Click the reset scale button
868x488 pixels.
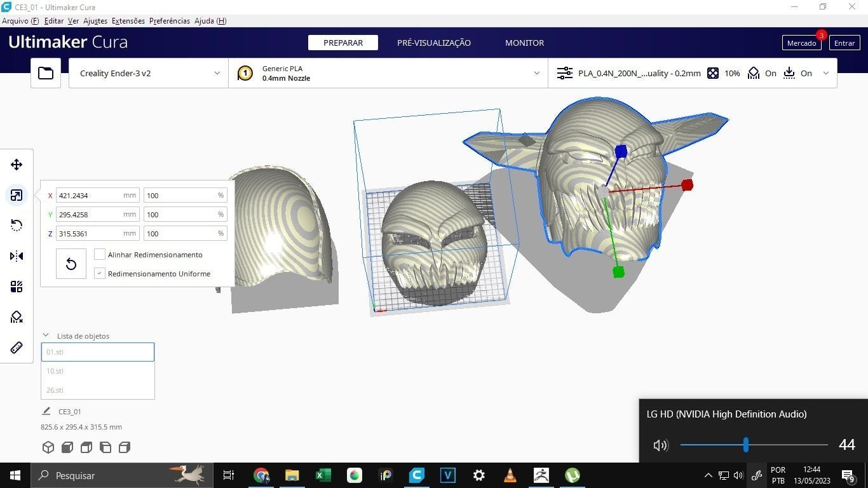[x=71, y=264]
